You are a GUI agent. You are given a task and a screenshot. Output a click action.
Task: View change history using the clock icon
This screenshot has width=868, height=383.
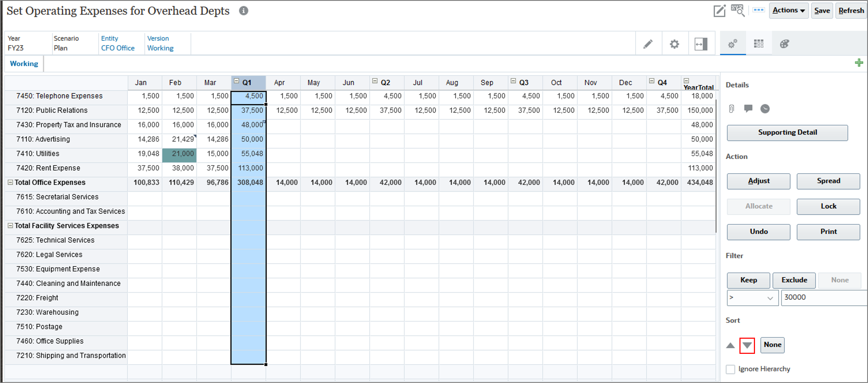[765, 108]
